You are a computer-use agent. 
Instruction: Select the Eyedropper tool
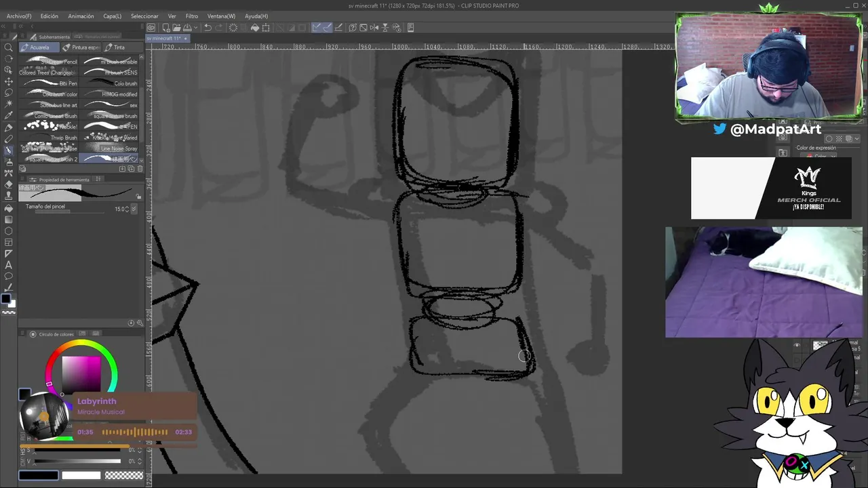(9, 115)
